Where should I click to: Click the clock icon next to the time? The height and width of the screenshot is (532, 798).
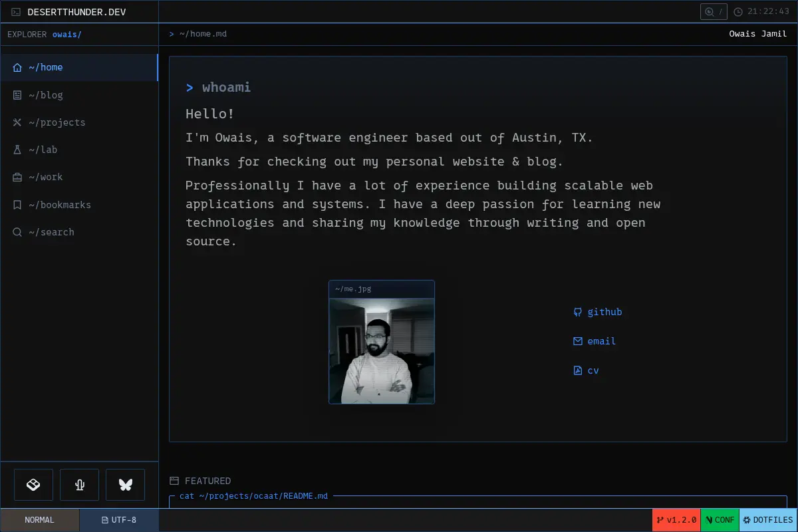coord(737,12)
